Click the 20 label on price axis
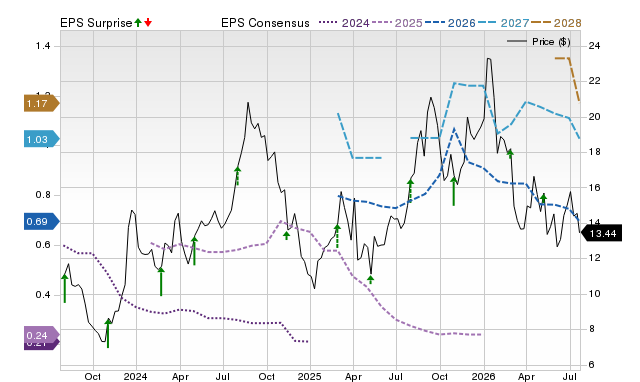Viewport: 640px width, 382px height. [594, 117]
